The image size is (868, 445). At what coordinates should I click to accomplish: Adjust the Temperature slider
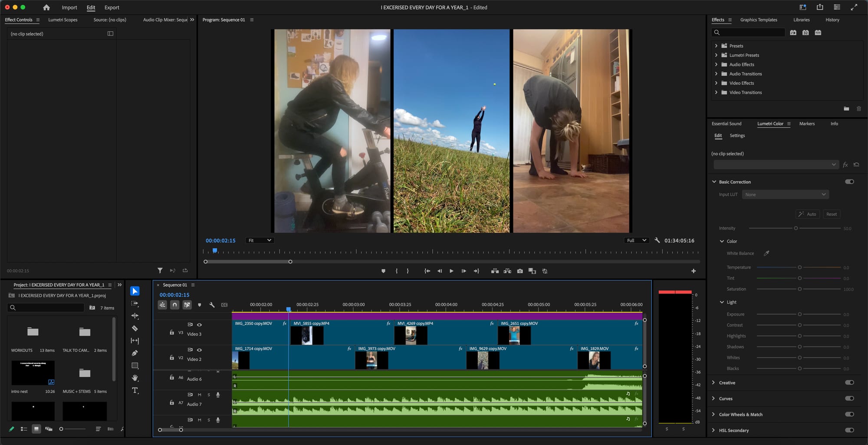coord(799,267)
